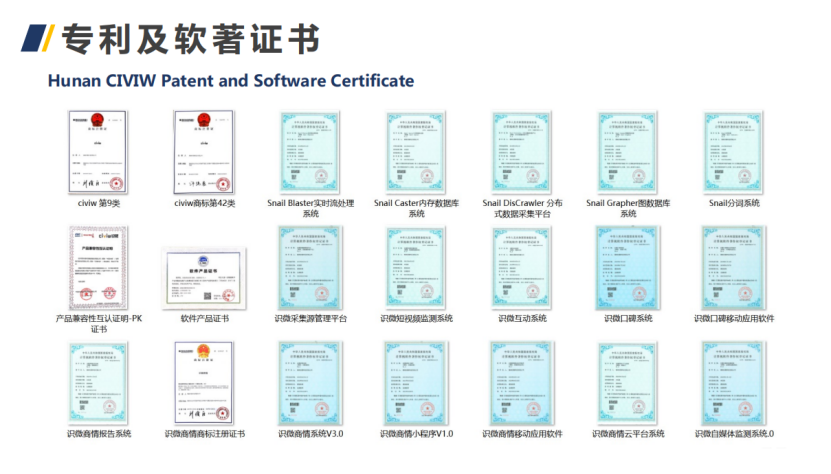The image size is (831, 474).
Task: Click the caption Snail DisCrawler 分布式数据采集平台
Action: (x=523, y=208)
